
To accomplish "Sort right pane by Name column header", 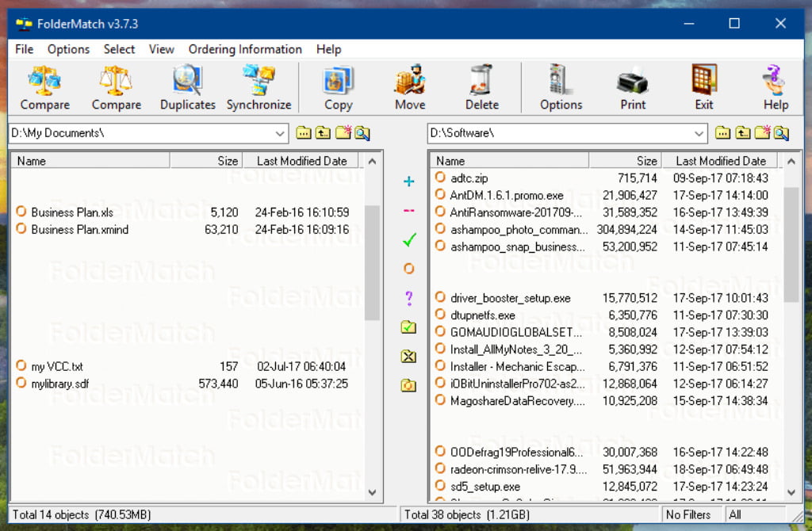I will [x=510, y=161].
